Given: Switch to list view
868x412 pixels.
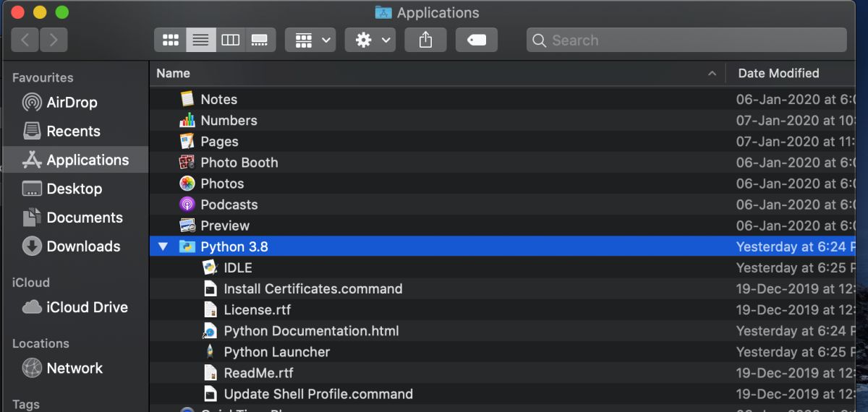Looking at the screenshot, I should [200, 40].
